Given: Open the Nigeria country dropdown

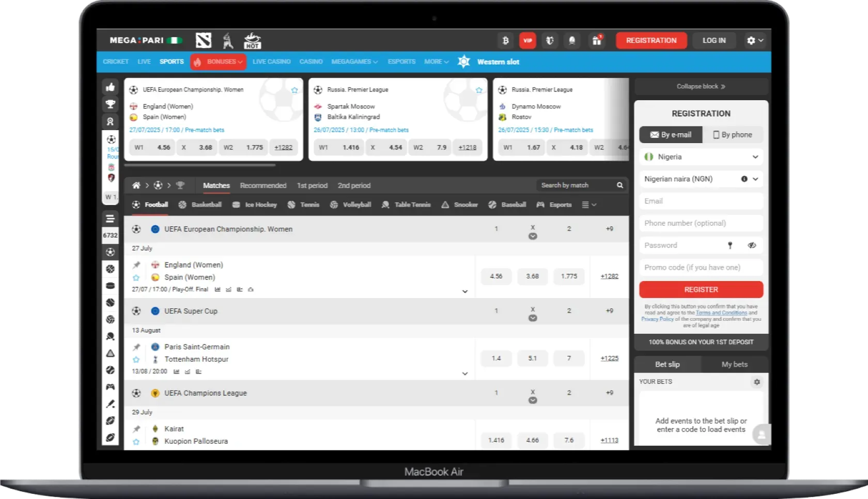Looking at the screenshot, I should [x=701, y=157].
